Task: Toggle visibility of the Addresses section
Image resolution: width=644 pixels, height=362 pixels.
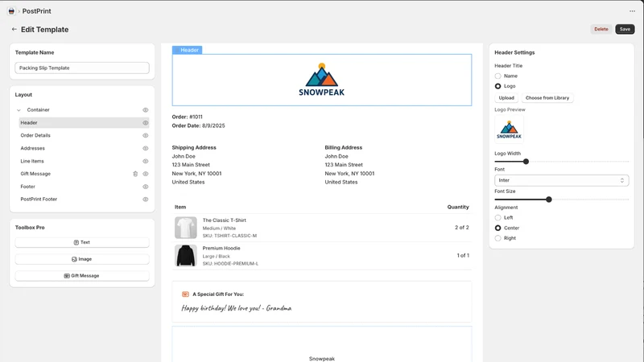Action: (x=146, y=148)
